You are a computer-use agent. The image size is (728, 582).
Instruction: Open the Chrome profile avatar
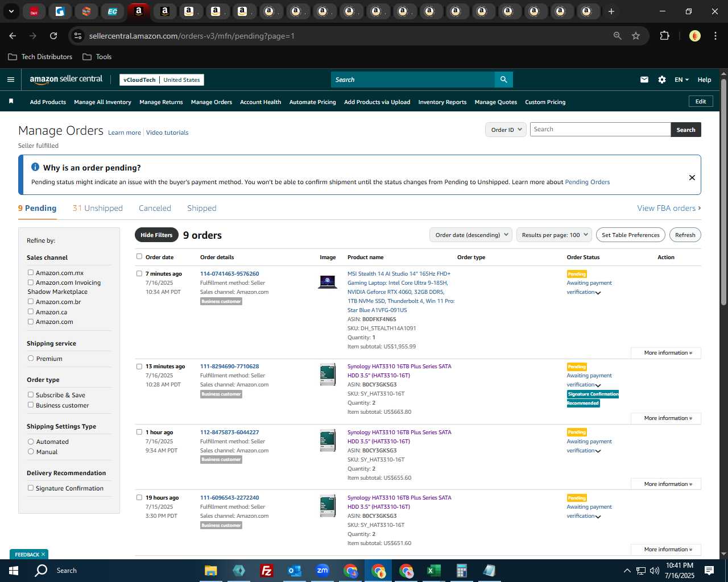pos(694,36)
